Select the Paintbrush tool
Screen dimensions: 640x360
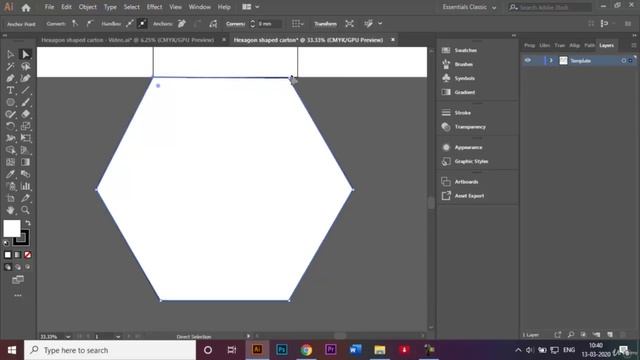click(25, 102)
